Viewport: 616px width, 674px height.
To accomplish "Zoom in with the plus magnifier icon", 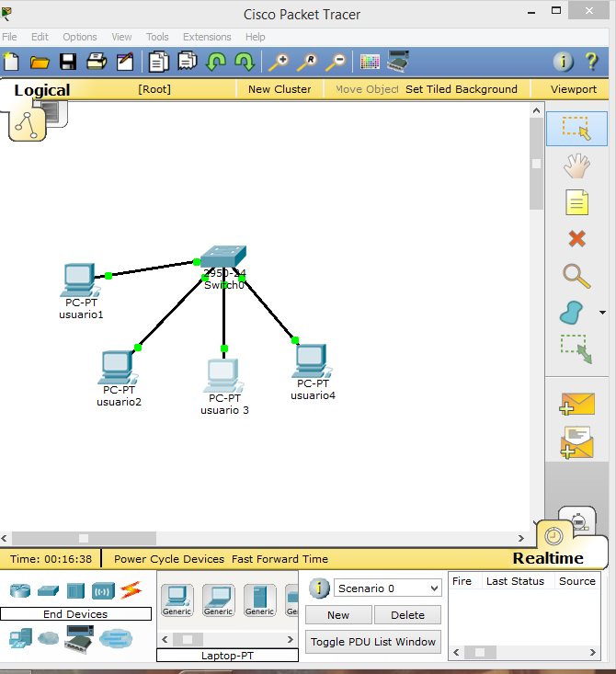I will [x=279, y=62].
